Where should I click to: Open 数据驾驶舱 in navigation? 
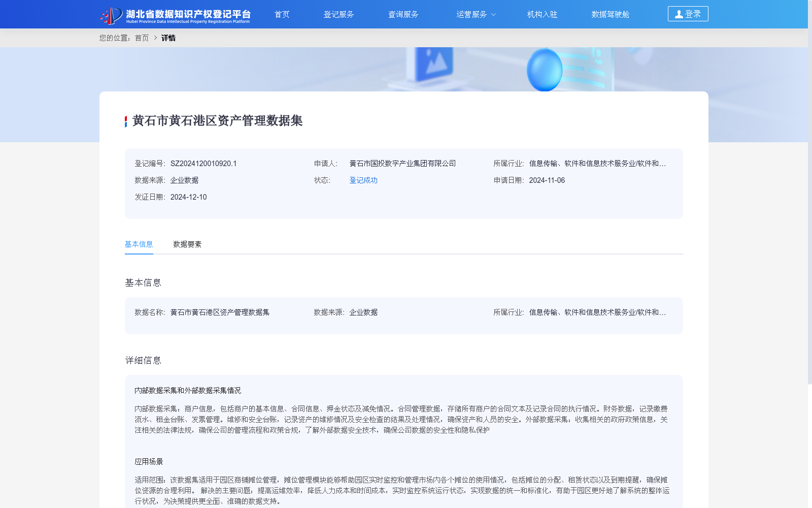(610, 14)
